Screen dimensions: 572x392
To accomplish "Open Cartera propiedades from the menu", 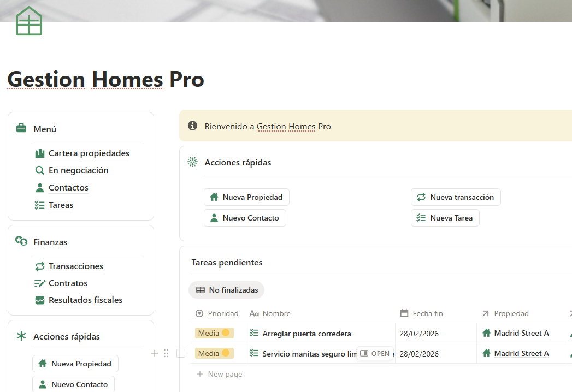I will point(89,153).
